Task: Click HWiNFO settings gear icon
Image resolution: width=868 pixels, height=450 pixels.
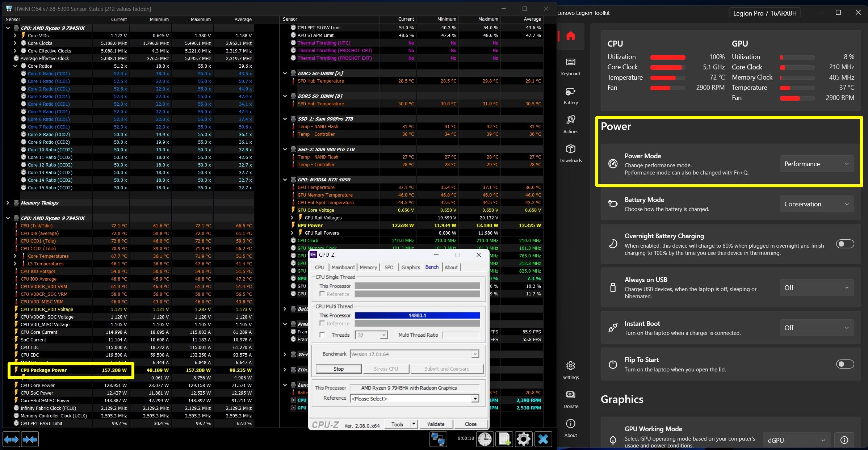Action: [x=523, y=439]
